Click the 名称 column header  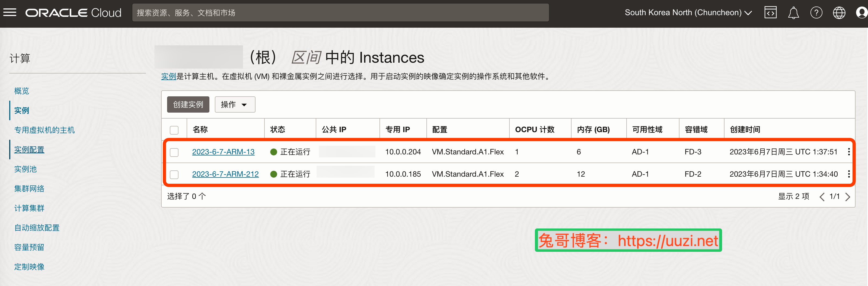pos(200,129)
